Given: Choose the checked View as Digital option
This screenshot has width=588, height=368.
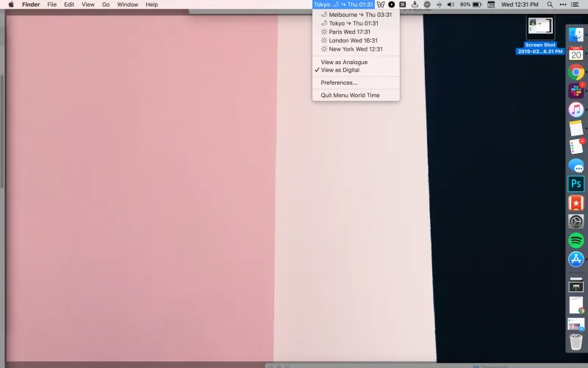Looking at the screenshot, I should click(x=356, y=70).
